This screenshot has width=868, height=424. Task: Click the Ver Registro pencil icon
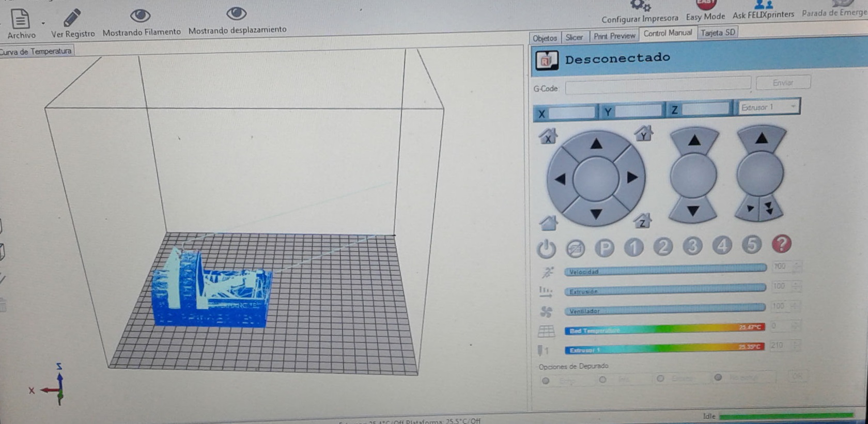click(x=72, y=18)
